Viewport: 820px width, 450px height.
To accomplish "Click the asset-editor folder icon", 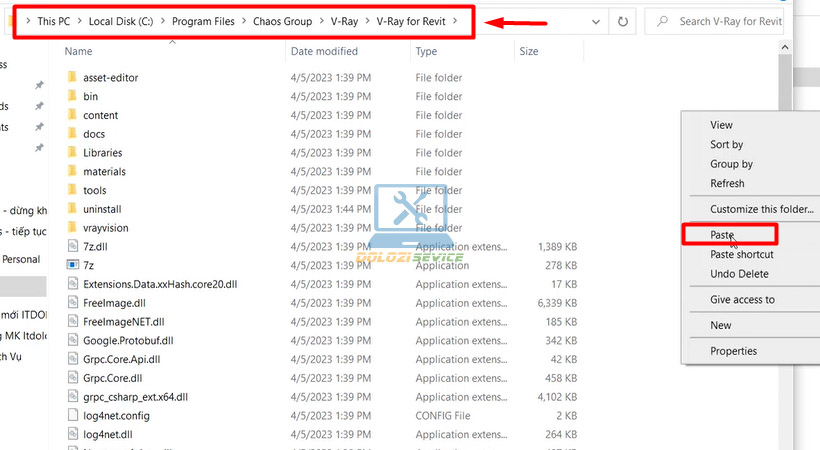I will [x=72, y=78].
